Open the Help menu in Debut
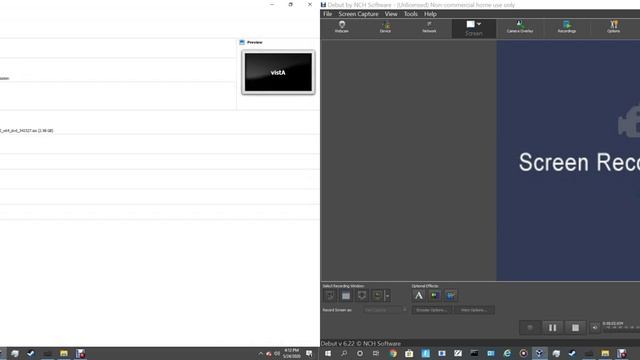The image size is (640, 360). coord(430,14)
